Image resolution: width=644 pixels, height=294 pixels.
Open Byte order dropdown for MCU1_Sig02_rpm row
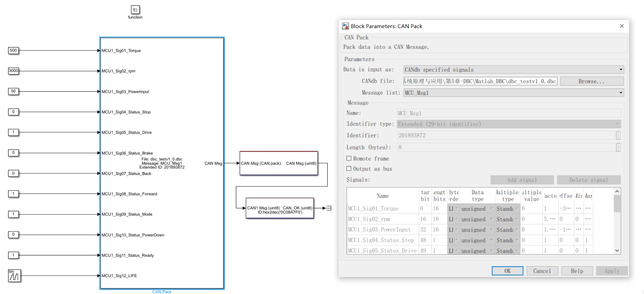pos(453,219)
